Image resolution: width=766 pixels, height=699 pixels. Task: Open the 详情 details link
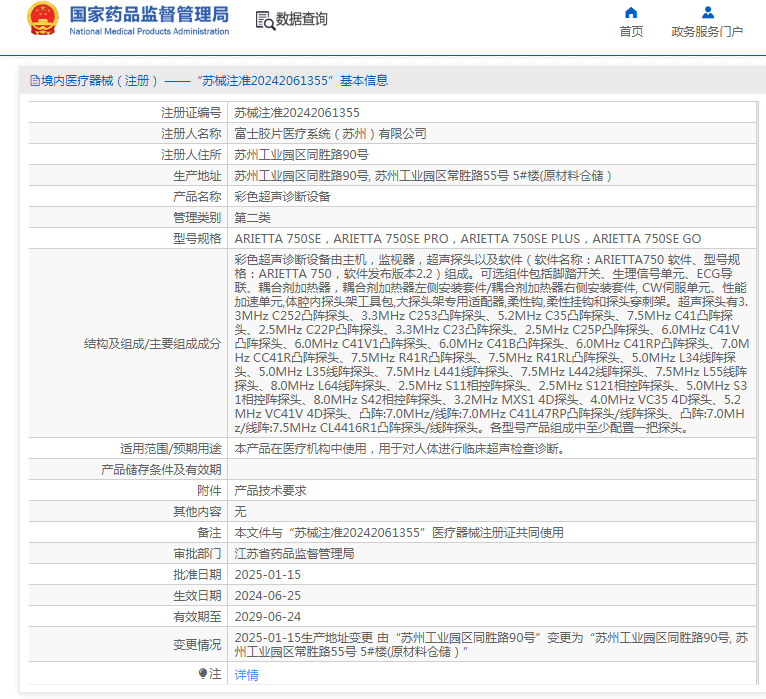coord(246,675)
